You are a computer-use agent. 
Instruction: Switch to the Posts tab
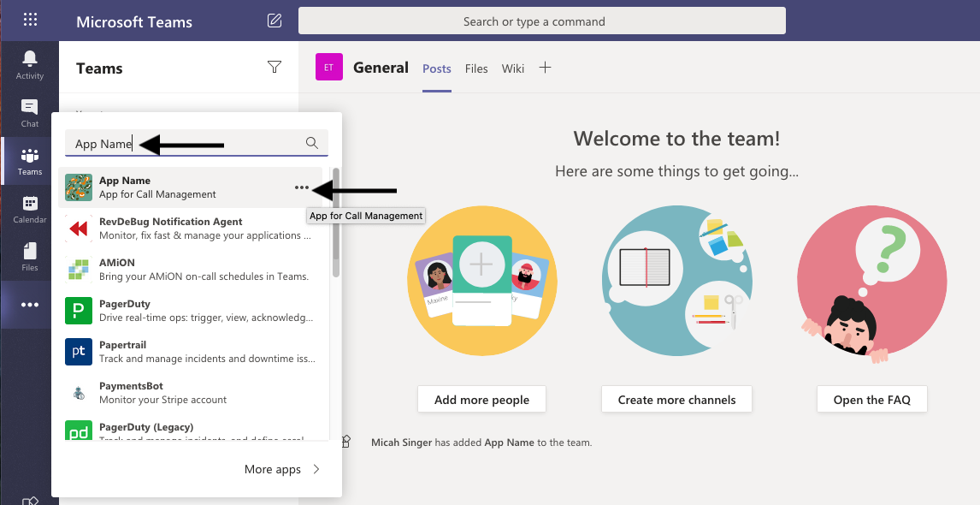click(x=437, y=68)
